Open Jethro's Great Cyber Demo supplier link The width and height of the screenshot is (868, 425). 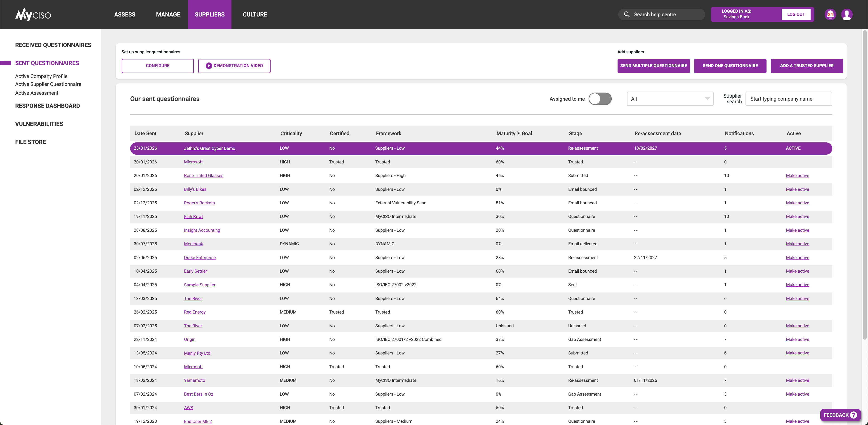210,148
